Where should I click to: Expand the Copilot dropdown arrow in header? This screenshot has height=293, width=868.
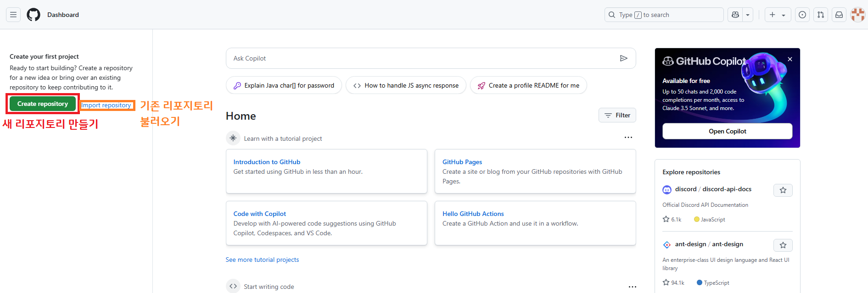pos(748,15)
